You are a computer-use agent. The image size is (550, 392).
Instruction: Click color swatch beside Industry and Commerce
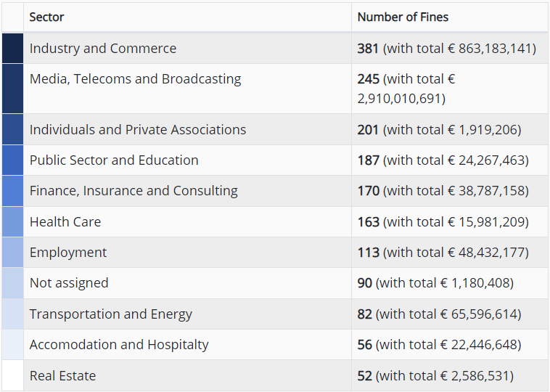[13, 49]
